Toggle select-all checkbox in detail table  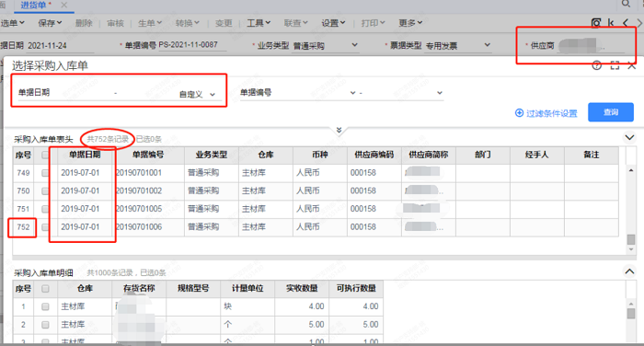click(45, 289)
